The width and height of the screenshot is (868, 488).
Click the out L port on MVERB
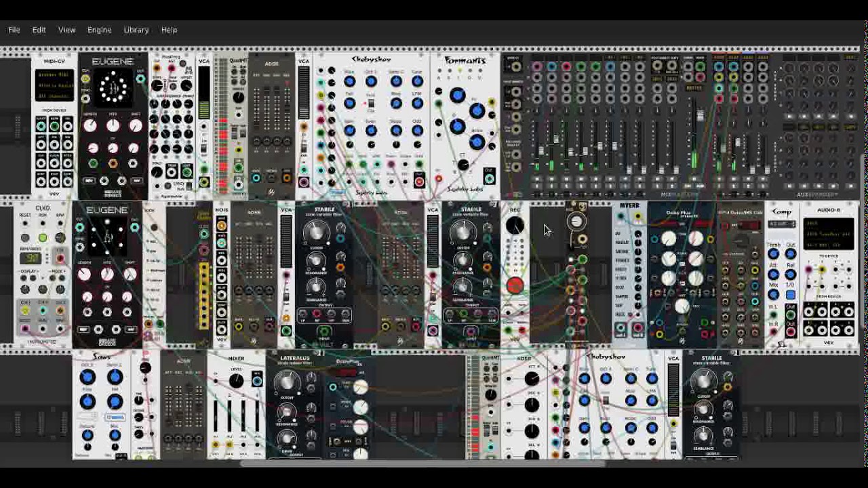[x=620, y=329]
